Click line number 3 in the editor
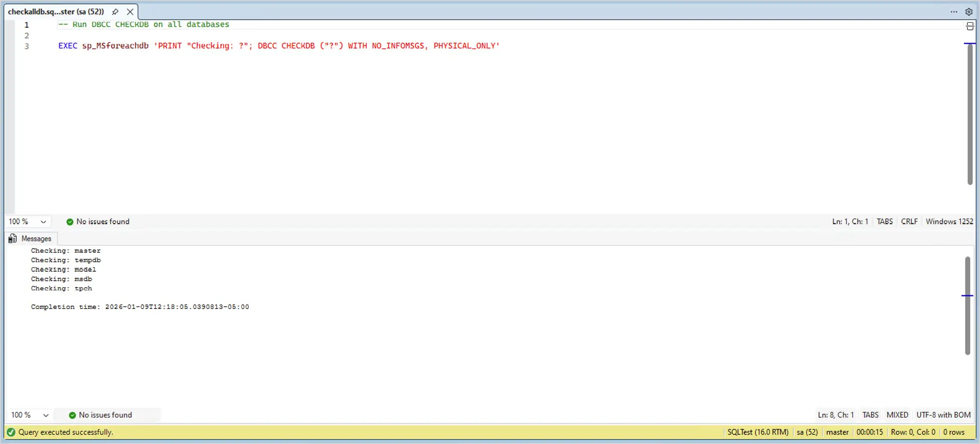980x444 pixels. click(x=27, y=46)
